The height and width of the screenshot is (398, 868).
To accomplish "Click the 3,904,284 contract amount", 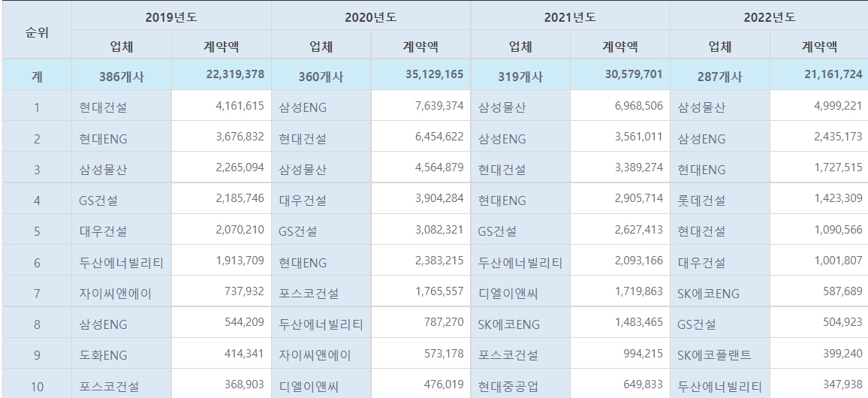I will 420,198.
